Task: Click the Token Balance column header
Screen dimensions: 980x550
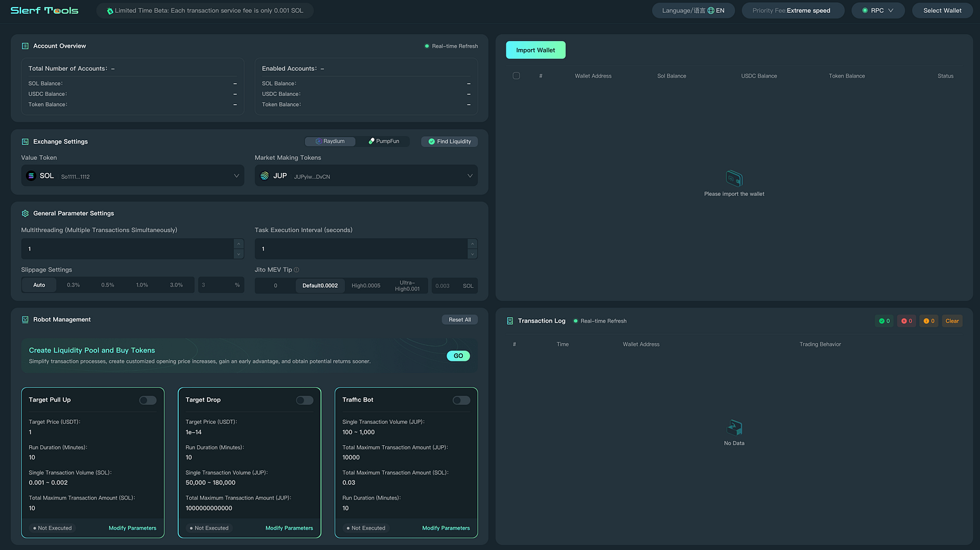Action: click(847, 76)
